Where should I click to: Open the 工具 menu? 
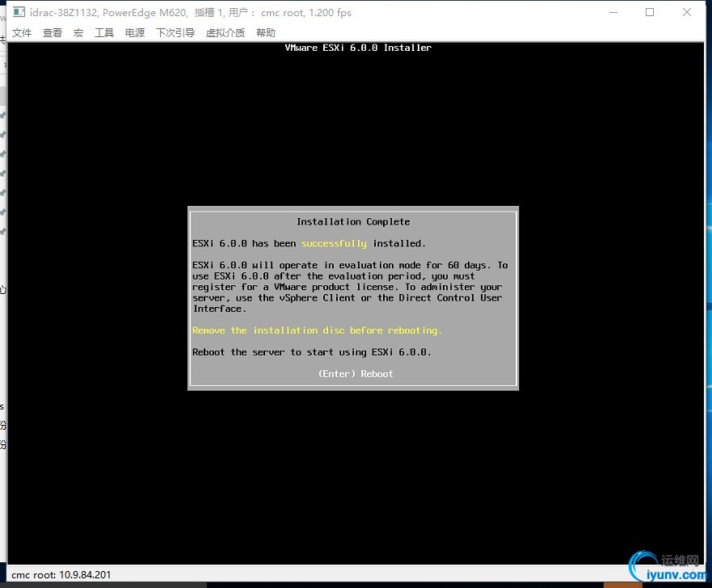point(104,32)
